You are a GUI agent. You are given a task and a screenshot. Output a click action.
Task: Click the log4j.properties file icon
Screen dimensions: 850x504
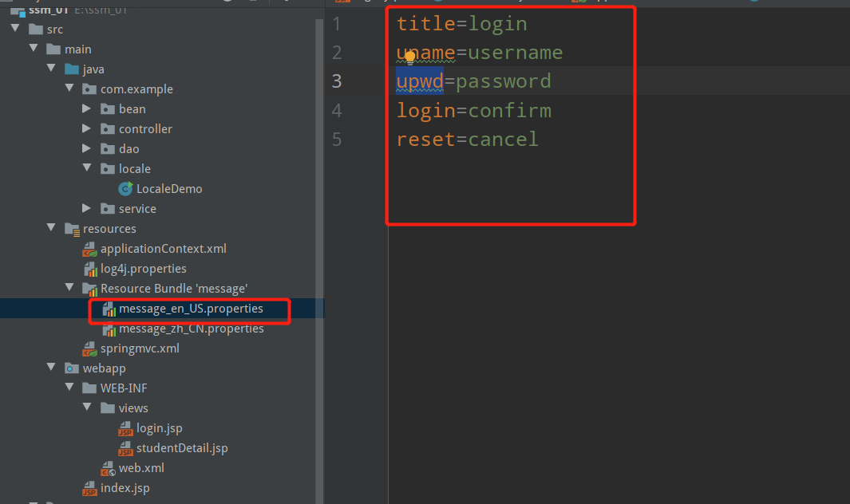90,270
